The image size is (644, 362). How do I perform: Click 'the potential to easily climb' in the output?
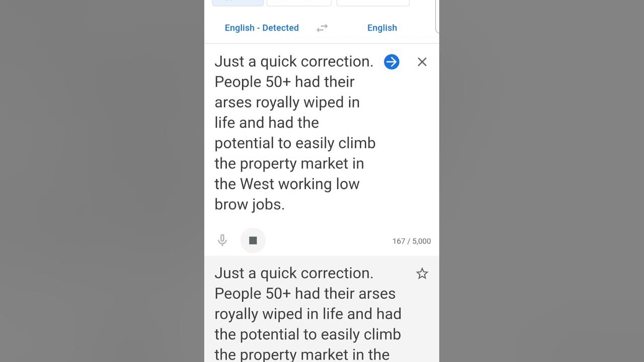pos(308,334)
